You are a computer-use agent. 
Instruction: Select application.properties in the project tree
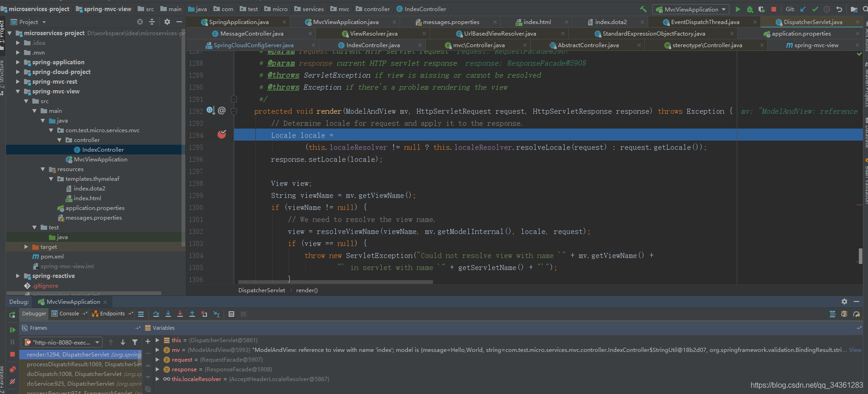[95, 208]
